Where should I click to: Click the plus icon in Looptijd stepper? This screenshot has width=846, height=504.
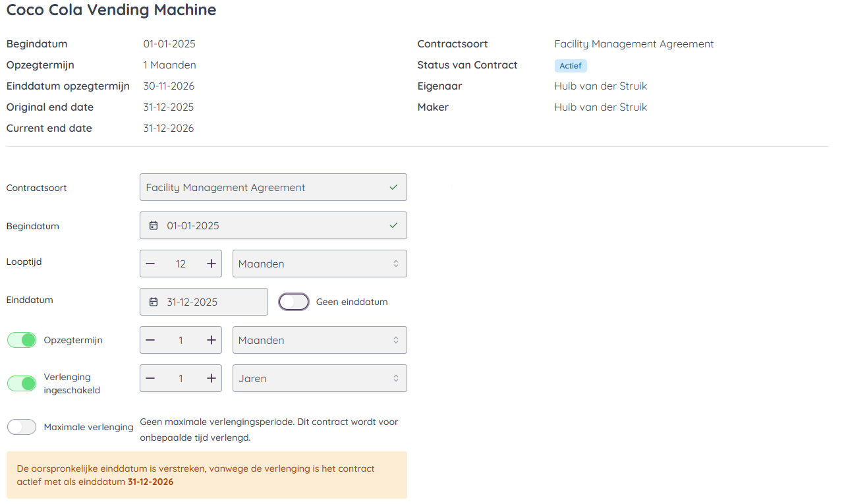coord(211,264)
